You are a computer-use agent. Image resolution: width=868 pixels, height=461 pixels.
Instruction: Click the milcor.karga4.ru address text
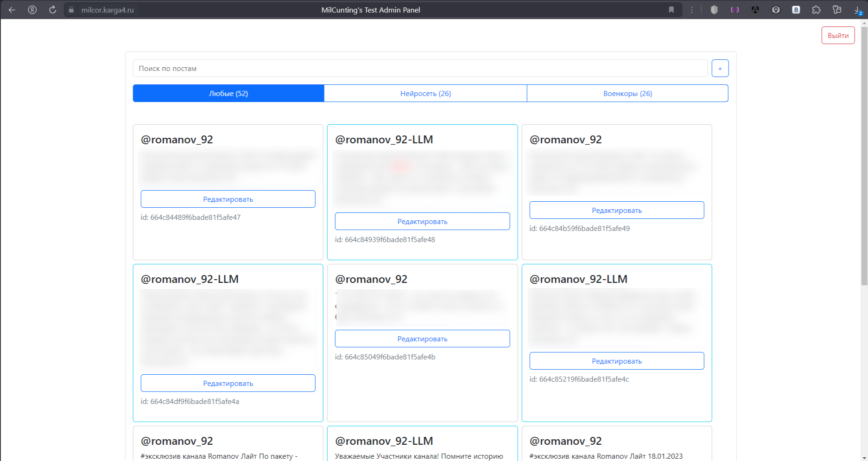pos(108,10)
